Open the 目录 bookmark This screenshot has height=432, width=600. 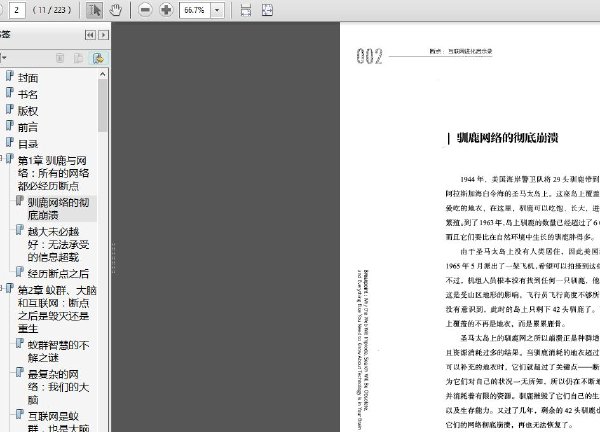click(x=28, y=144)
